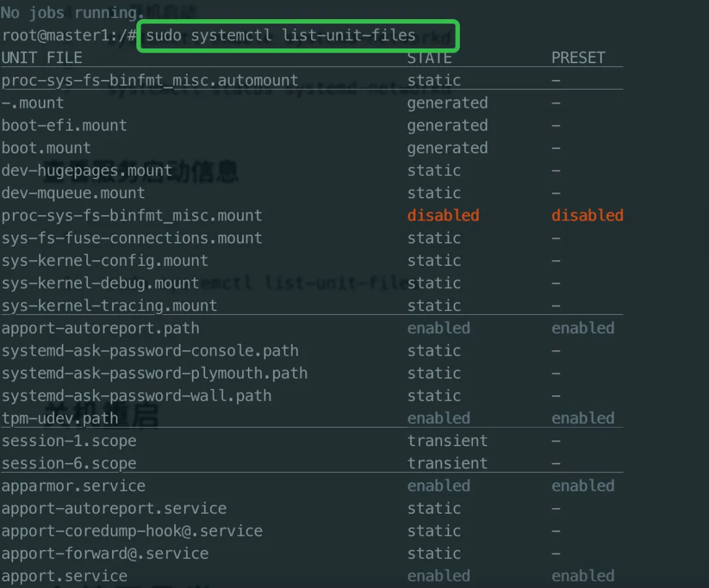The width and height of the screenshot is (709, 588).
Task: Click the highlighted sudo systemctl list-unit-files command
Action: click(x=280, y=35)
